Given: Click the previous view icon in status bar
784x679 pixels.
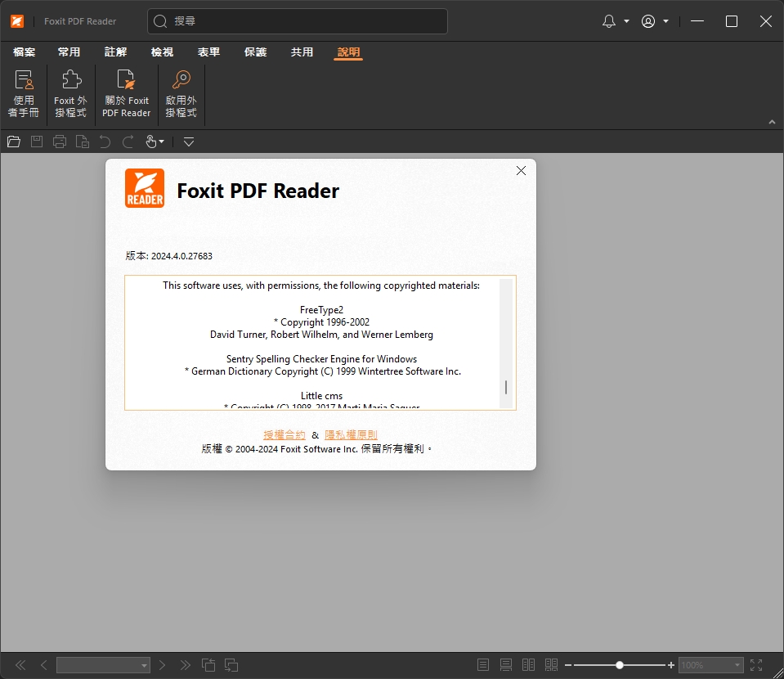Looking at the screenshot, I should (208, 665).
